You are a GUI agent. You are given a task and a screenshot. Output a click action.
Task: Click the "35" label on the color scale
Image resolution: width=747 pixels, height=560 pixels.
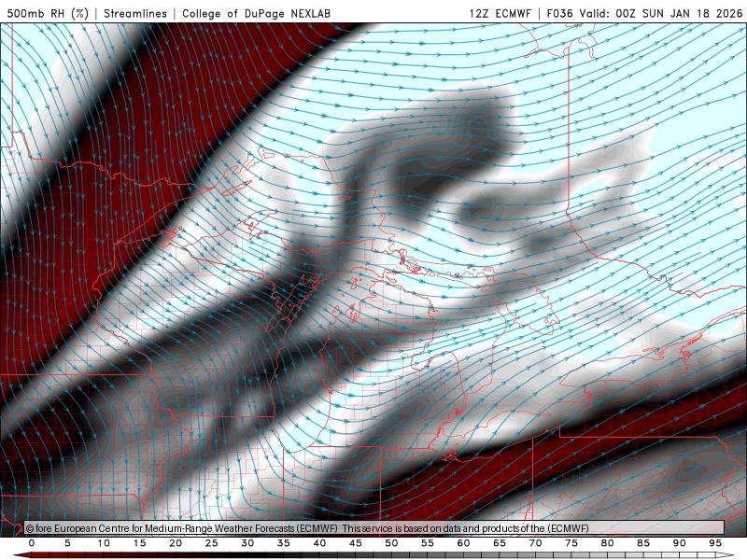tap(284, 543)
